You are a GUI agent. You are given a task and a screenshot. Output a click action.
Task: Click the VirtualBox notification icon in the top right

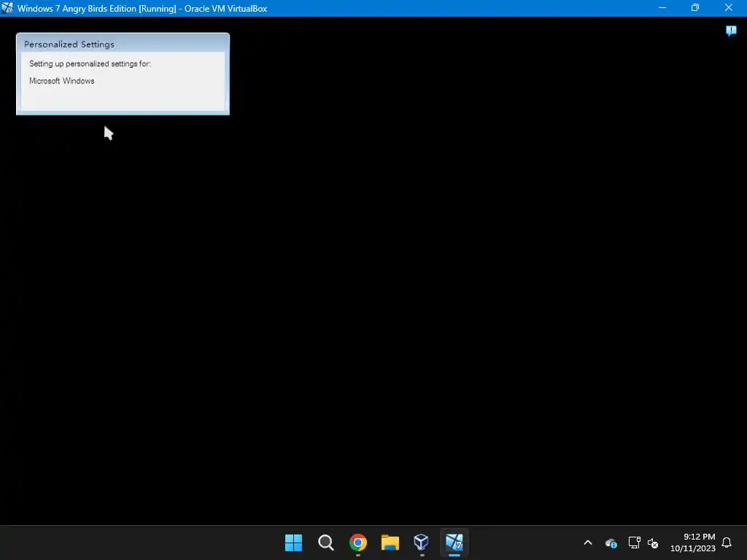tap(731, 31)
